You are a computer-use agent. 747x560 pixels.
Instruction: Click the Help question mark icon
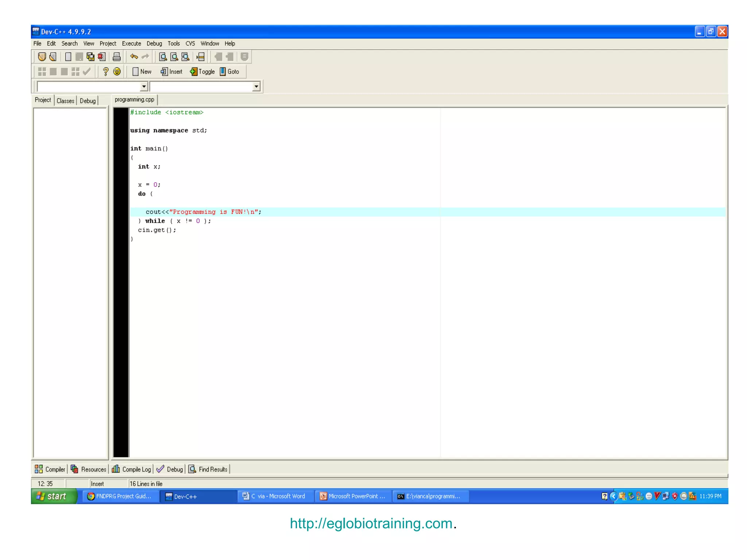tap(105, 72)
